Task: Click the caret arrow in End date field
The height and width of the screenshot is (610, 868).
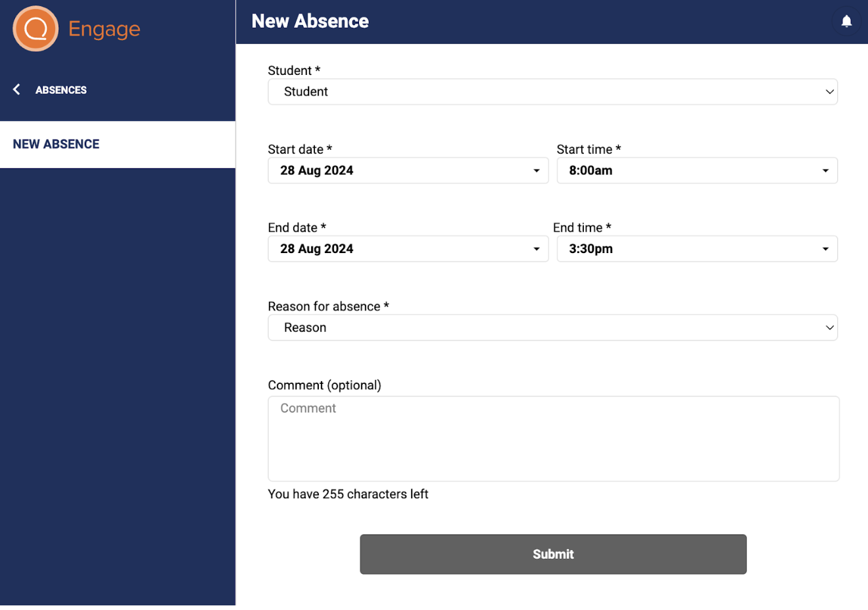Action: (x=536, y=249)
